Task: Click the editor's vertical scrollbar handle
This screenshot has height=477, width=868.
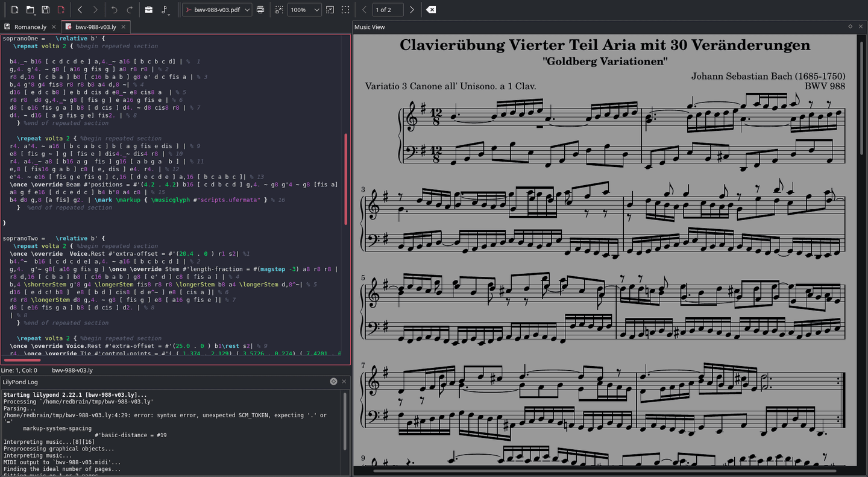Action: (x=346, y=179)
